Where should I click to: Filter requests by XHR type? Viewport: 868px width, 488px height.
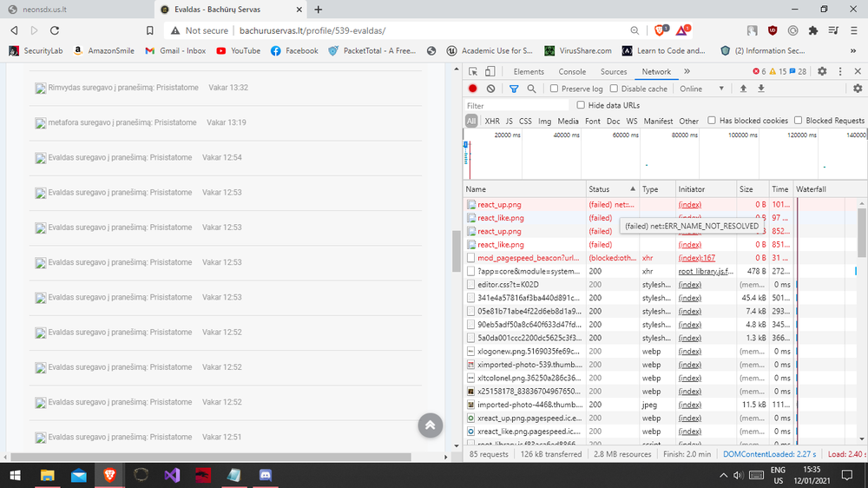(x=492, y=122)
